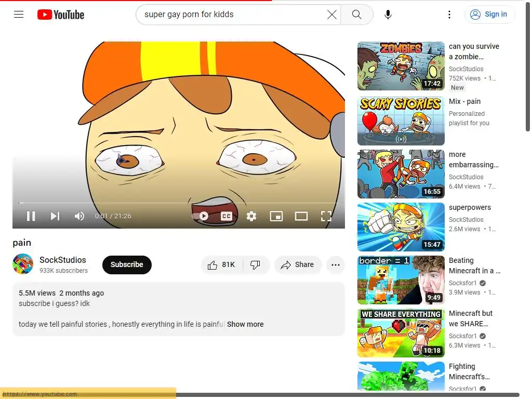Click "933K subscribers" text
Image resolution: width=532 pixels, height=399 pixels.
coord(63,270)
